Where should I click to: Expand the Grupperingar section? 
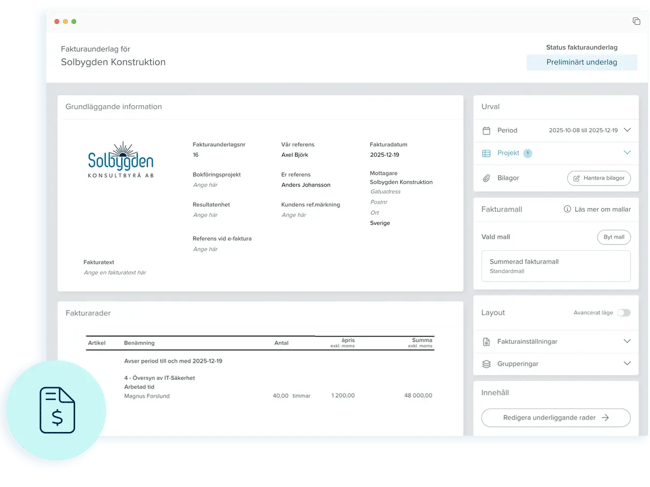click(627, 364)
